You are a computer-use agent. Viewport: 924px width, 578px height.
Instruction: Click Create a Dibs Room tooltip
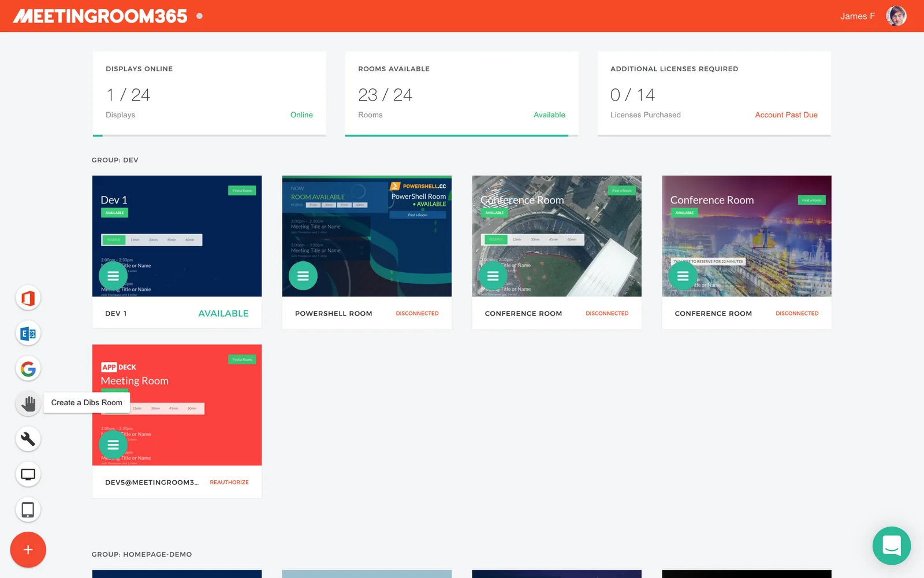click(x=87, y=402)
